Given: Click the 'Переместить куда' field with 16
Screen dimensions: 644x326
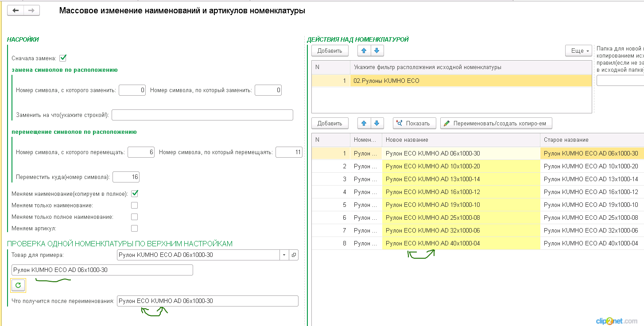Looking at the screenshot, I should [x=126, y=177].
